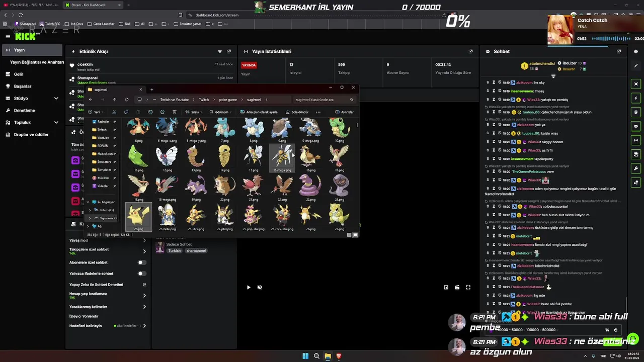
Task: Expand Takipçilere özel sohbet settings
Action: (144, 251)
